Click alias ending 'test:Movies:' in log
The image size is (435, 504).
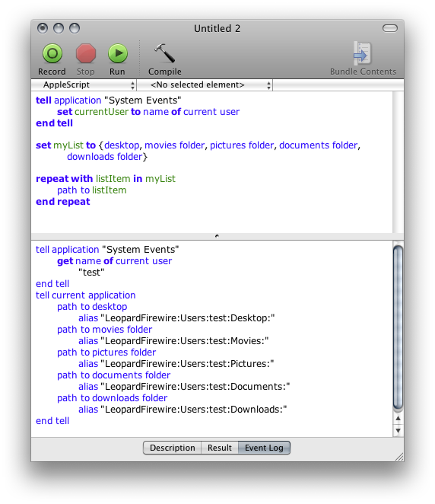[173, 341]
